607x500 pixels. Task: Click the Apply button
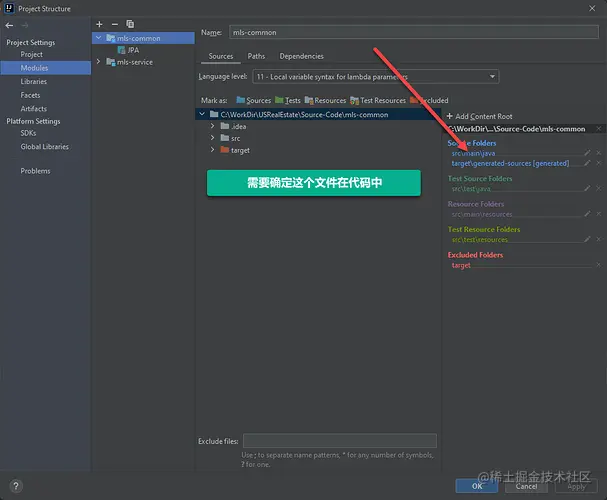tap(576, 486)
